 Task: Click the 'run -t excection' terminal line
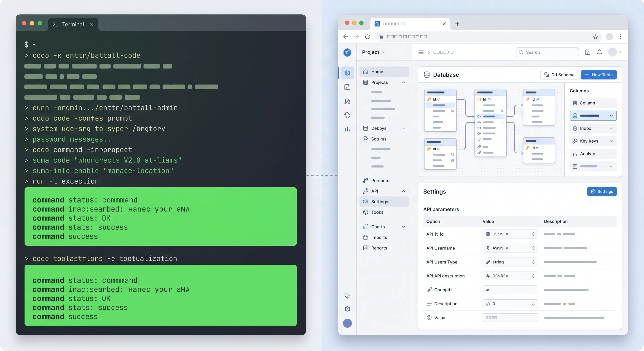click(x=62, y=181)
